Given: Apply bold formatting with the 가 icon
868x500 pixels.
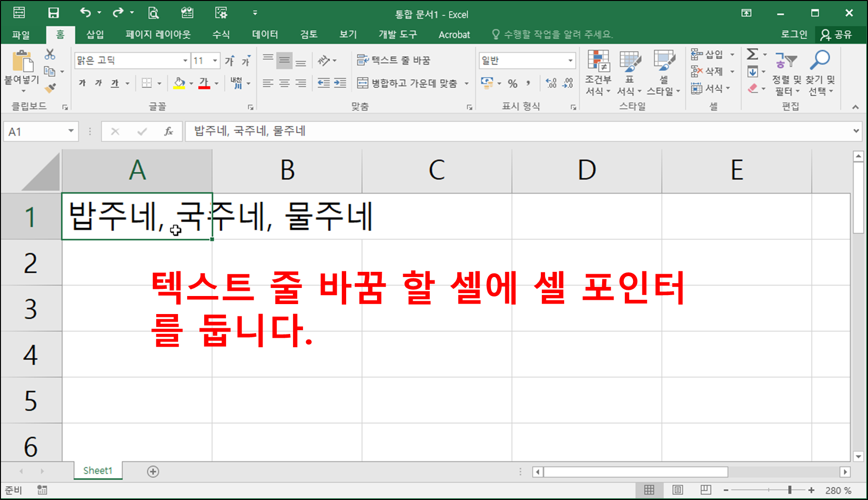Looking at the screenshot, I should click(81, 83).
